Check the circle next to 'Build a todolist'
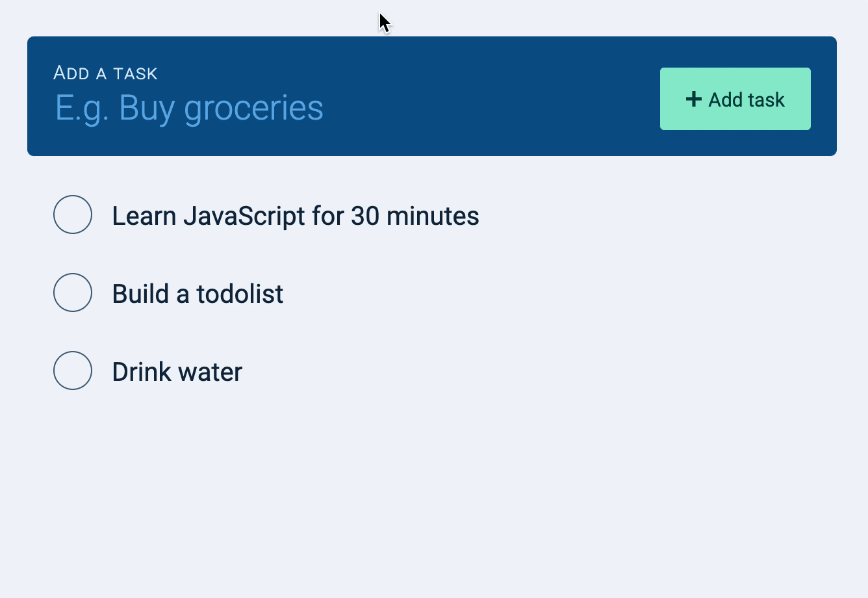The height and width of the screenshot is (598, 868). (x=72, y=292)
